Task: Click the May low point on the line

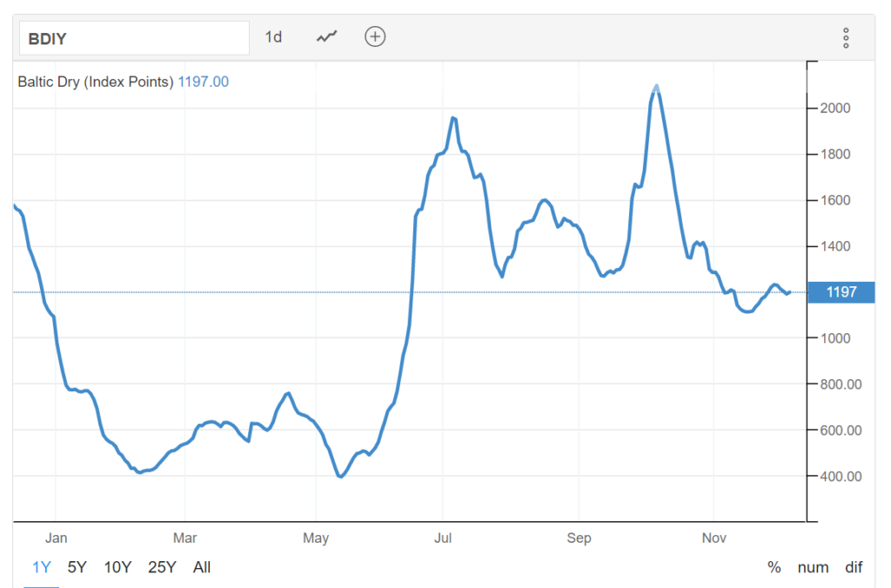Action: coord(340,477)
